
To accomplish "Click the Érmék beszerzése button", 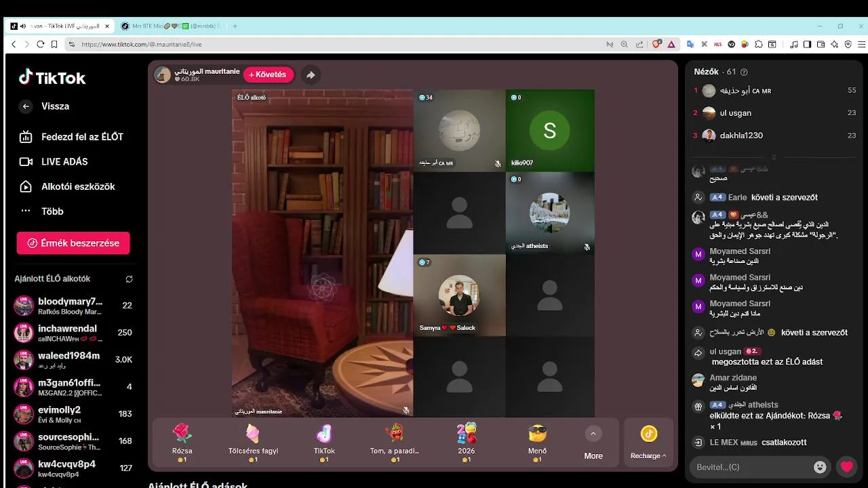I will point(73,243).
